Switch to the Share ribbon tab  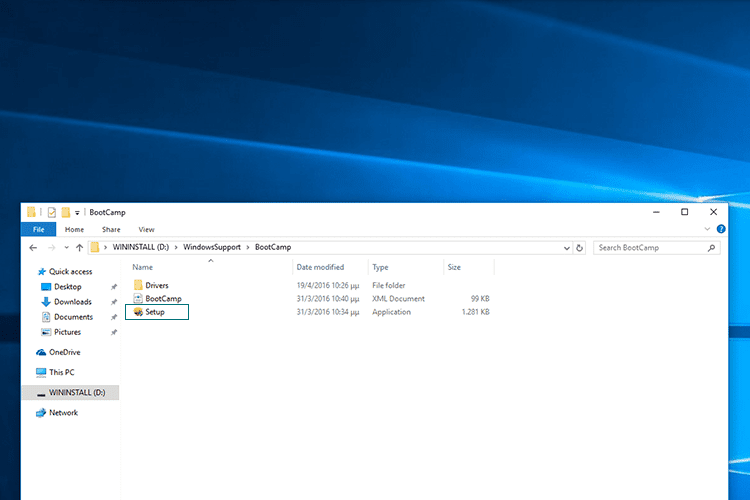point(111,230)
